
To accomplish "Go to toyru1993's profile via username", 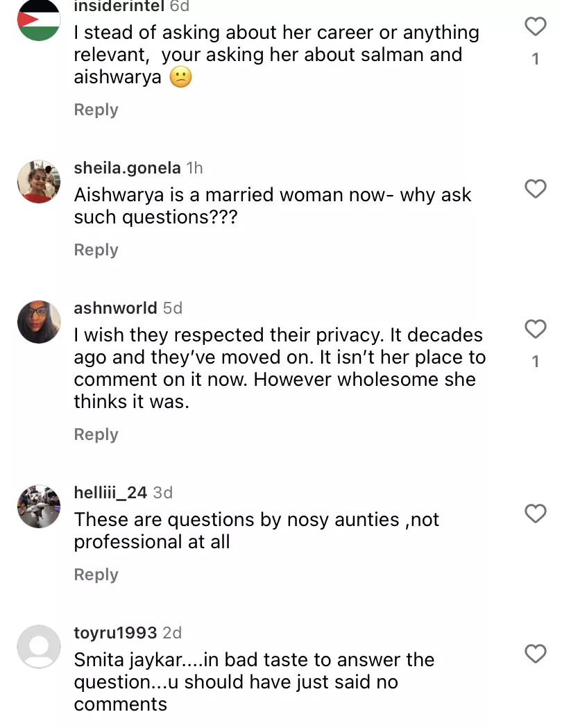I will tap(115, 633).
